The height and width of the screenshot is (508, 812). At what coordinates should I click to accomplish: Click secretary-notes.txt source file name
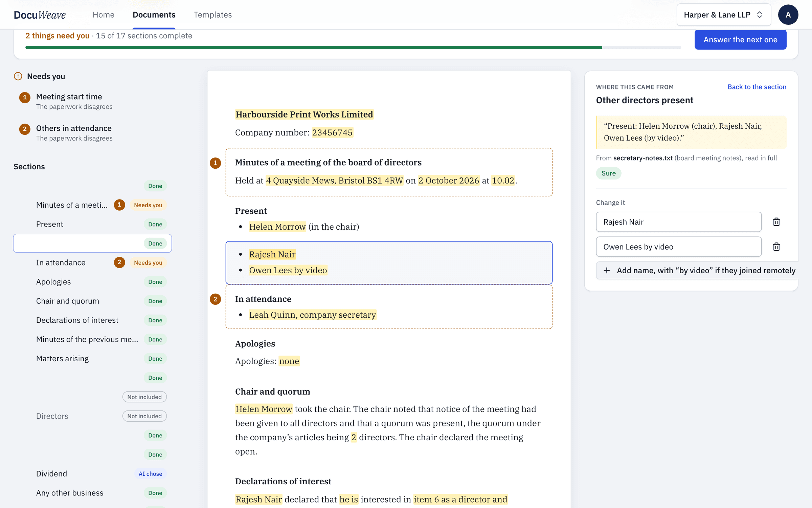(643, 158)
